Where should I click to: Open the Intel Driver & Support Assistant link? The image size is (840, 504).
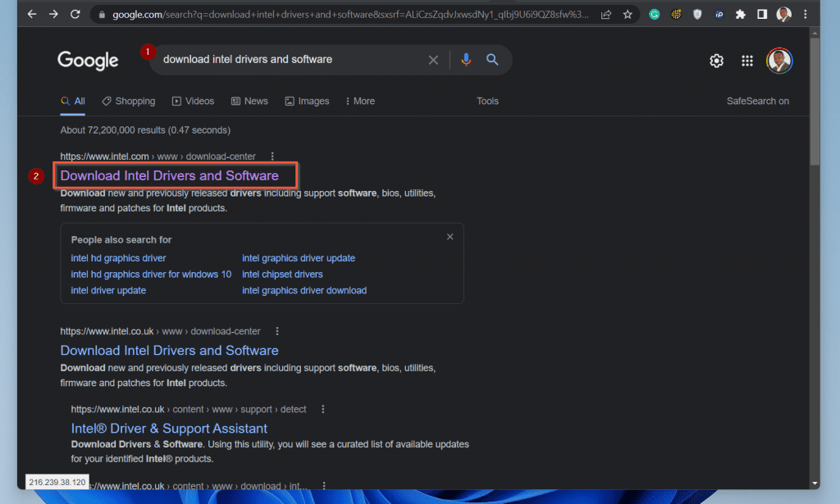(169, 429)
